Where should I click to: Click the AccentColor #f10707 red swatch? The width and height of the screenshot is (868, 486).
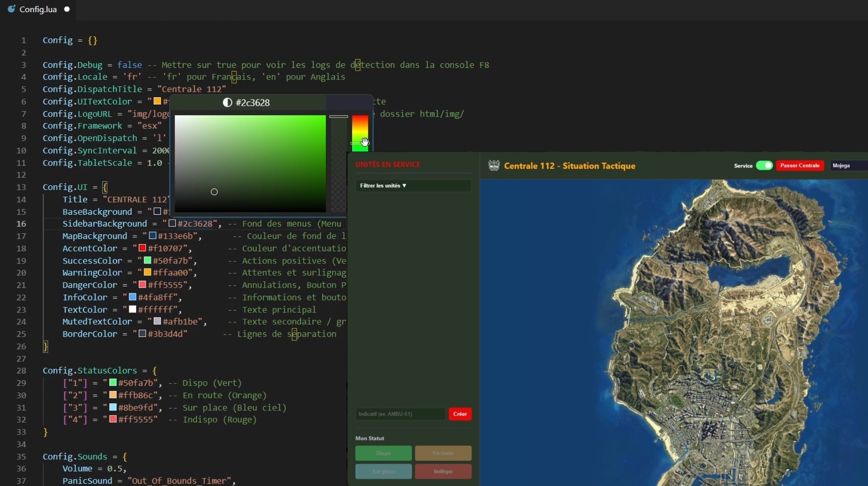point(142,248)
